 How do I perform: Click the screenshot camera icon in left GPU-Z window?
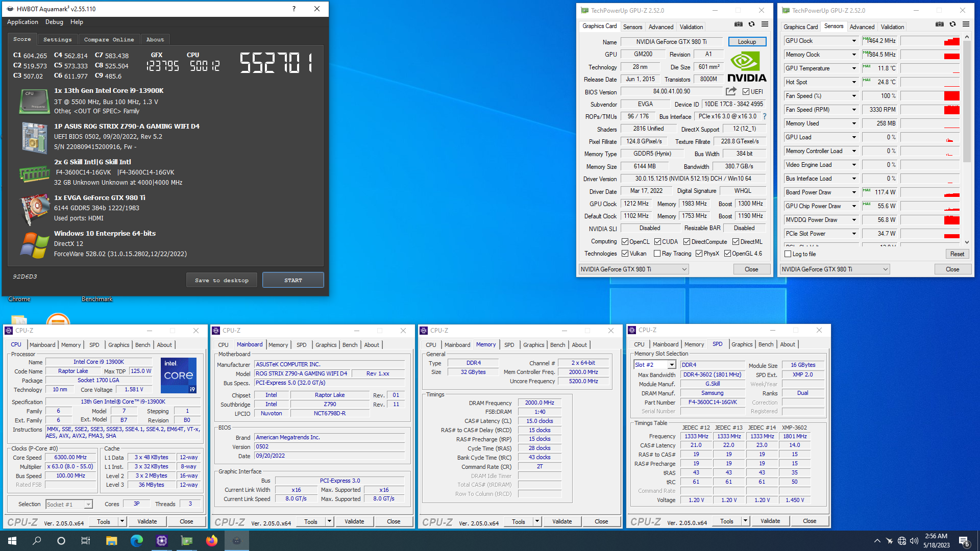[x=739, y=24]
